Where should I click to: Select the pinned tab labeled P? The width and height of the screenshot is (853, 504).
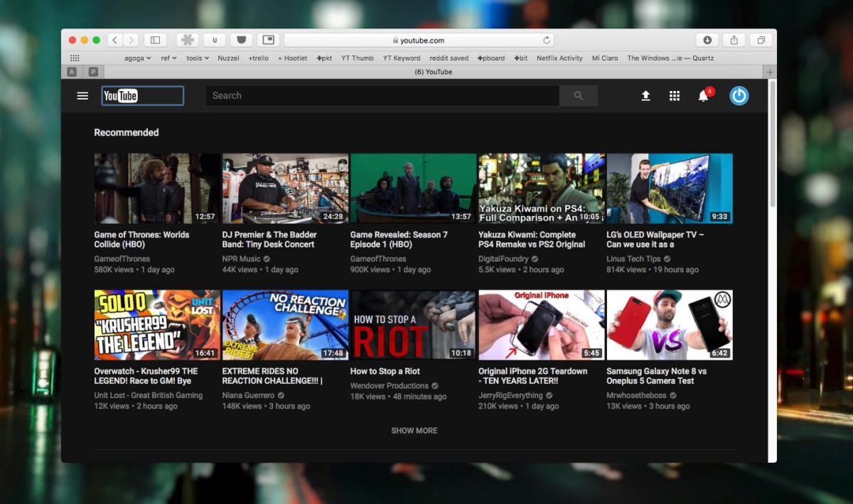pyautogui.click(x=94, y=72)
